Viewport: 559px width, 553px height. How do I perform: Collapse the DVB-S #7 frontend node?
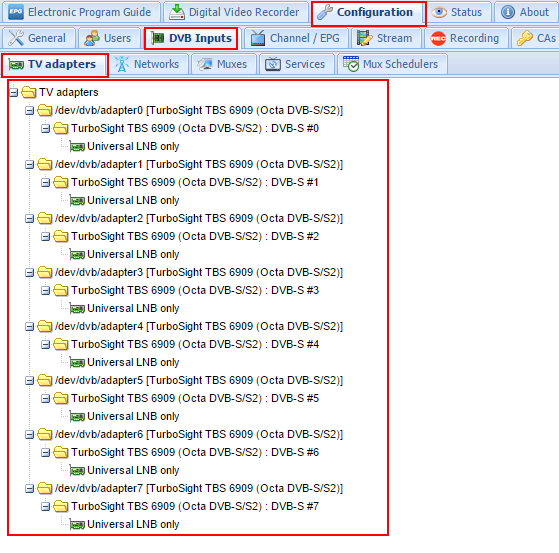point(45,507)
